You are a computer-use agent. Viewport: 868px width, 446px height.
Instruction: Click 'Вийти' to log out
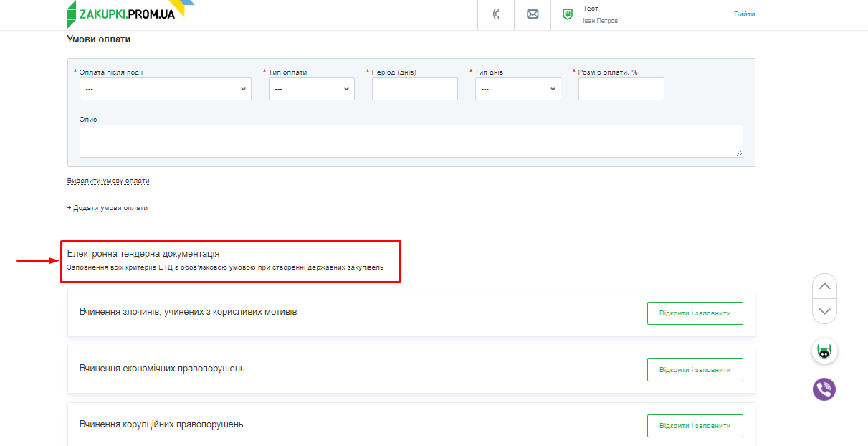(744, 14)
